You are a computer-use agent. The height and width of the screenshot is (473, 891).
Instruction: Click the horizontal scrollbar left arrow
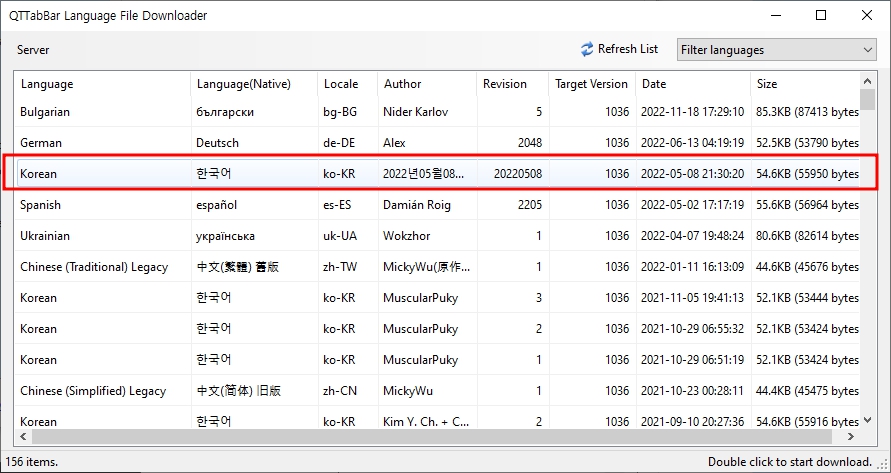pos(23,437)
